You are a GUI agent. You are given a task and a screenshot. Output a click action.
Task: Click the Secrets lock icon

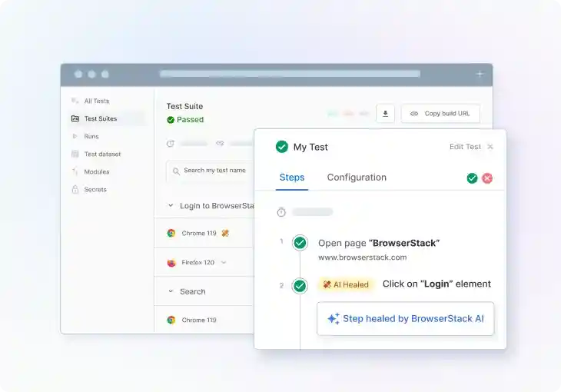[75, 189]
